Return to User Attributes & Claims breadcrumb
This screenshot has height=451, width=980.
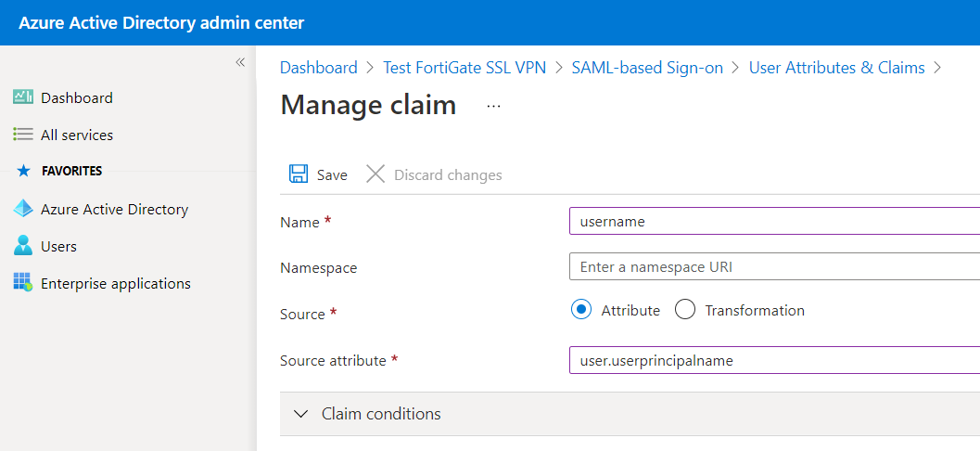tap(836, 68)
